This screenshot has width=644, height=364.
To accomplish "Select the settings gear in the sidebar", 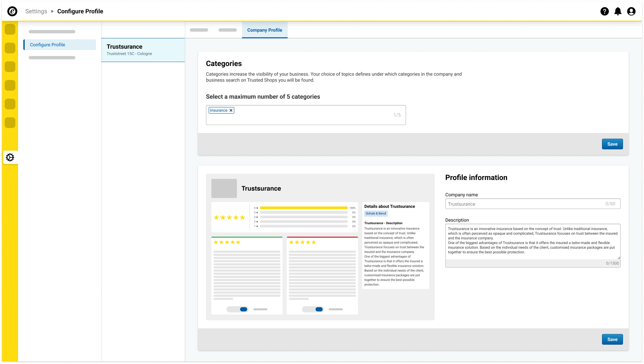I will tap(10, 157).
